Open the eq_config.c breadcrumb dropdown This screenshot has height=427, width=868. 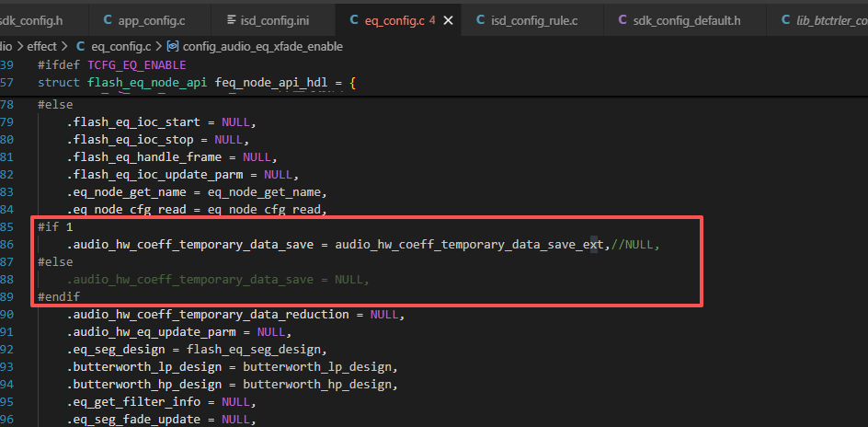tap(121, 47)
